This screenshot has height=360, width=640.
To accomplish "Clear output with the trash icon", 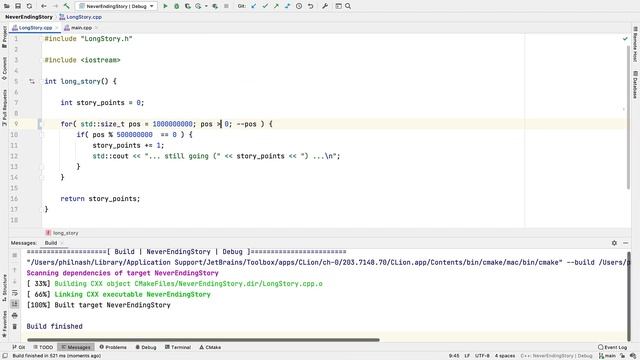I will 15,327.
